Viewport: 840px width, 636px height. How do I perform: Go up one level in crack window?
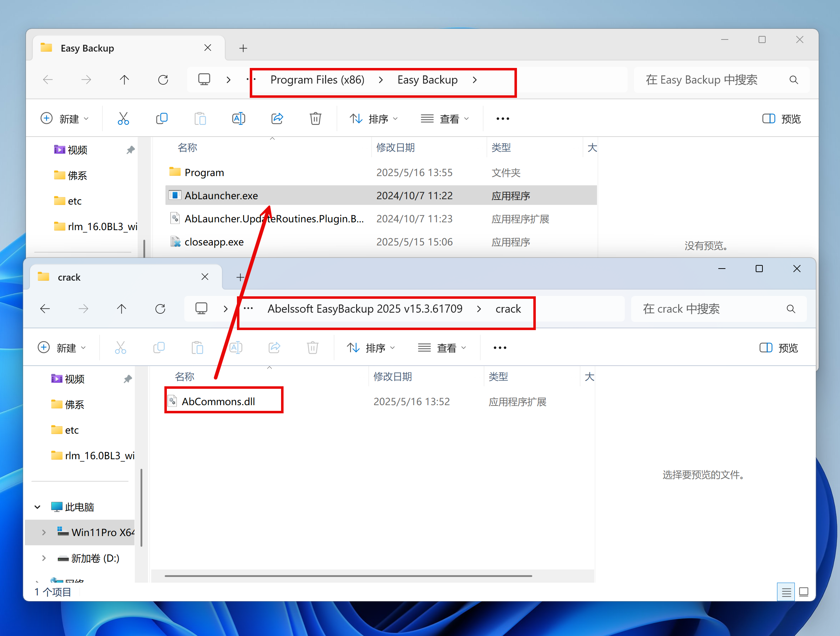pyautogui.click(x=122, y=309)
